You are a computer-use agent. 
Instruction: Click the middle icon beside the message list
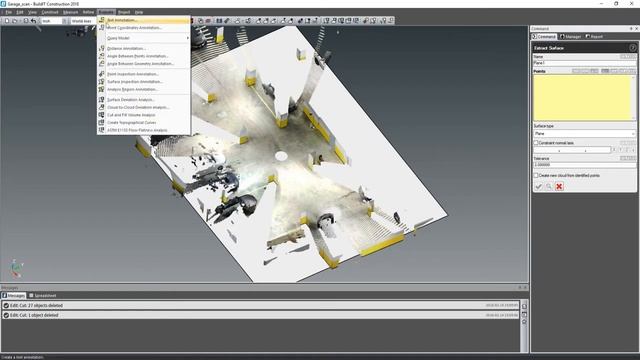(x=524, y=314)
